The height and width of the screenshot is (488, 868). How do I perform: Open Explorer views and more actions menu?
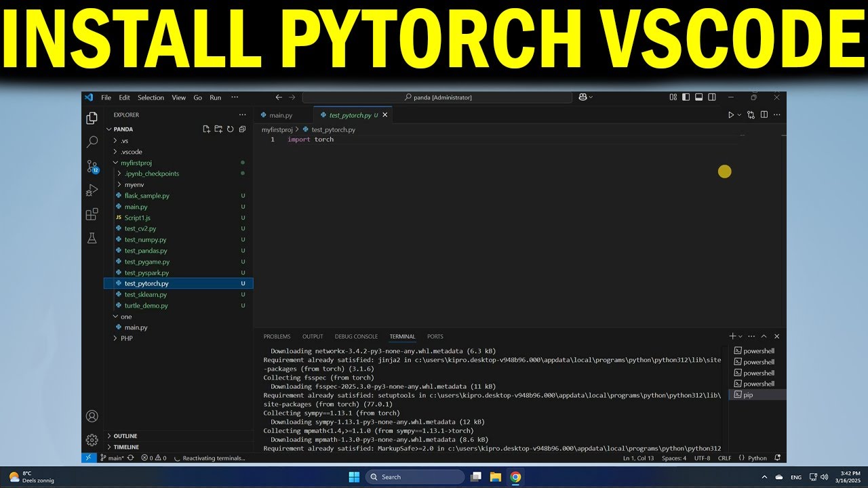tap(242, 115)
